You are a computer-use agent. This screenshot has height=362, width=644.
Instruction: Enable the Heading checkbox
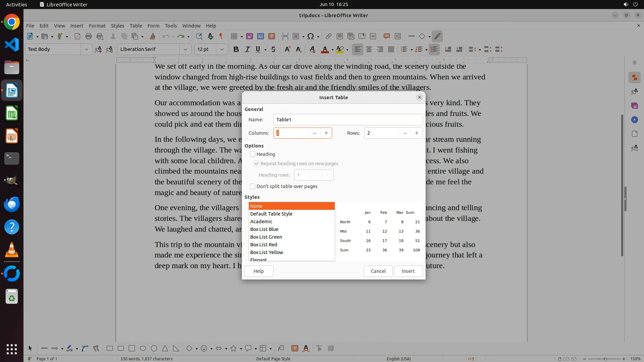[253, 154]
